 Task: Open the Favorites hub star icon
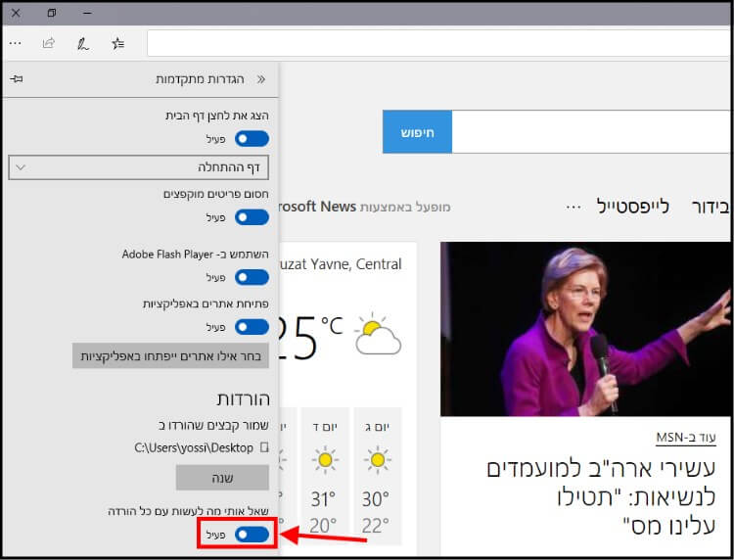click(118, 43)
